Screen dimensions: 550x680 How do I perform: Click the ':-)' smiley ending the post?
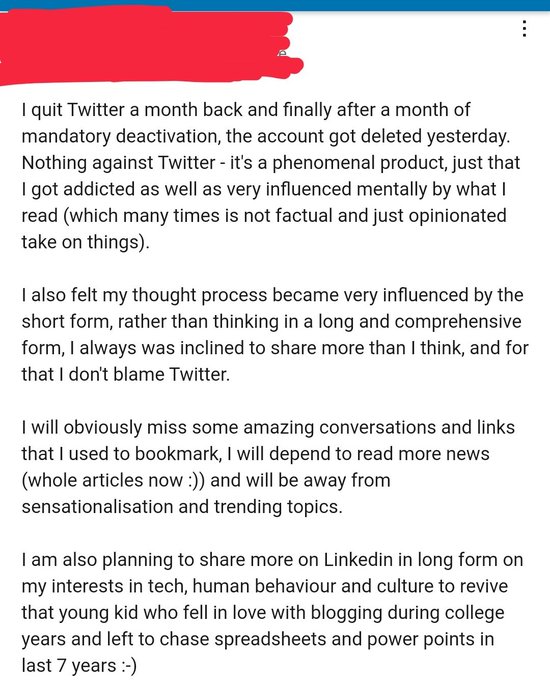coord(128,666)
